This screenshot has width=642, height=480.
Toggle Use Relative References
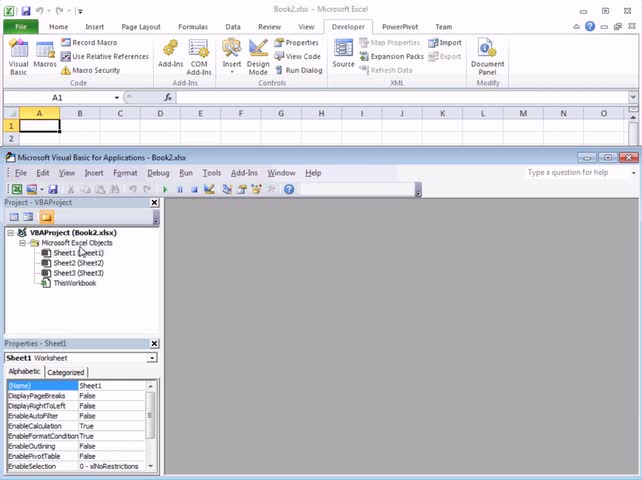[x=105, y=57]
